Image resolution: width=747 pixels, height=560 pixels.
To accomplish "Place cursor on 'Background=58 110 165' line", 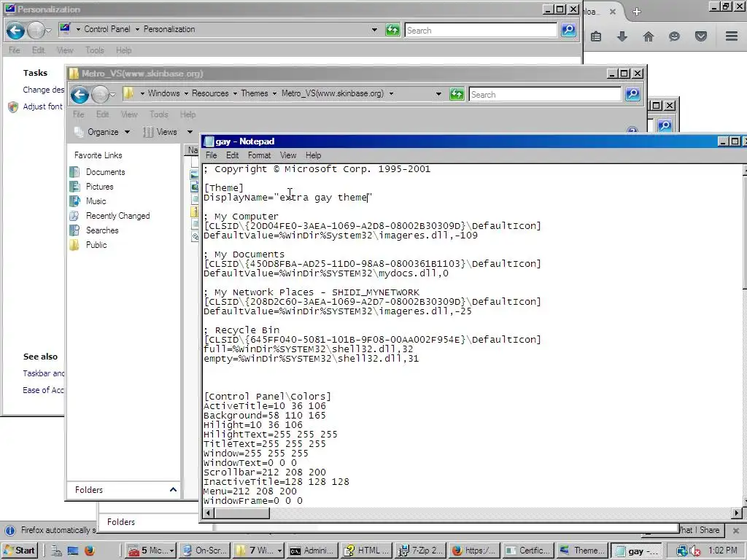I will (264, 415).
